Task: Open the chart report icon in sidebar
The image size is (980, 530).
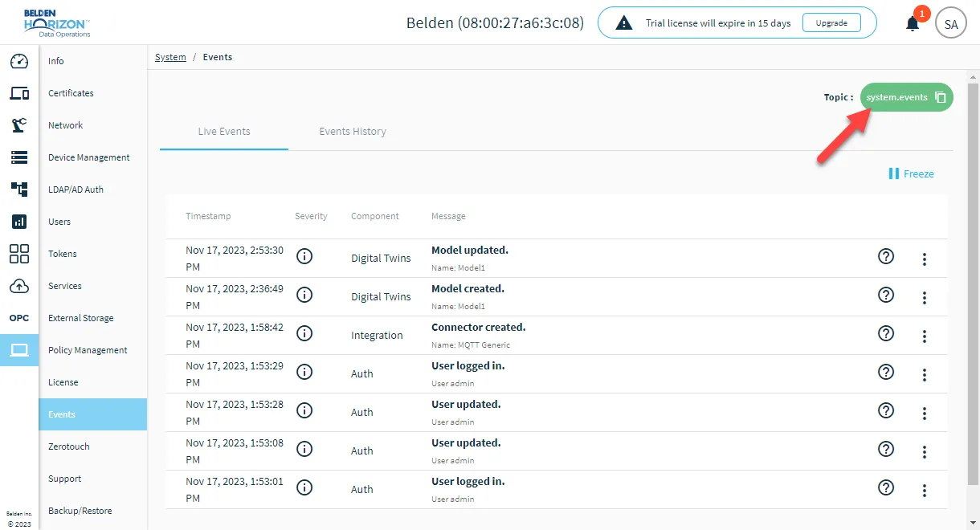Action: [19, 222]
